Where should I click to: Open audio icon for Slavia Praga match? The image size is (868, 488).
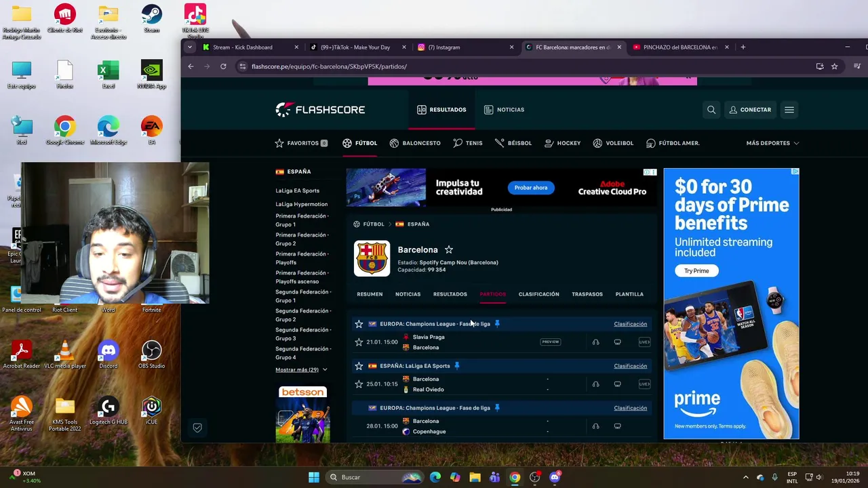(x=595, y=342)
